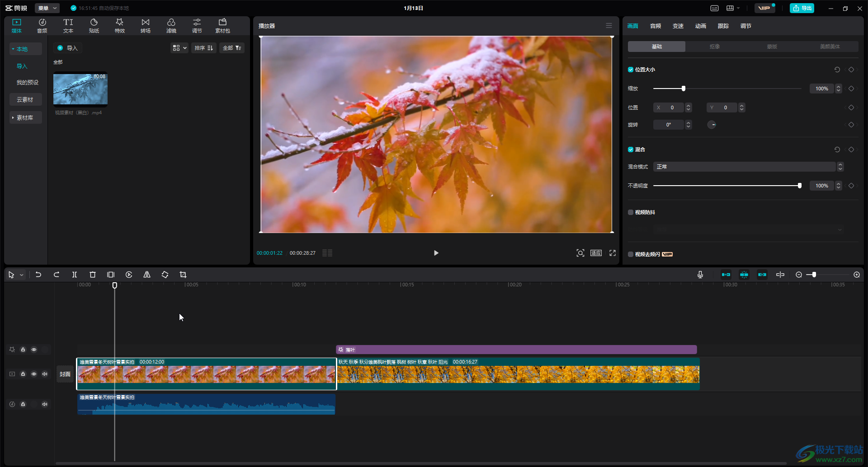868x467 pixels.
Task: Click the 不透明度 opacity slider handle
Action: pyautogui.click(x=800, y=186)
